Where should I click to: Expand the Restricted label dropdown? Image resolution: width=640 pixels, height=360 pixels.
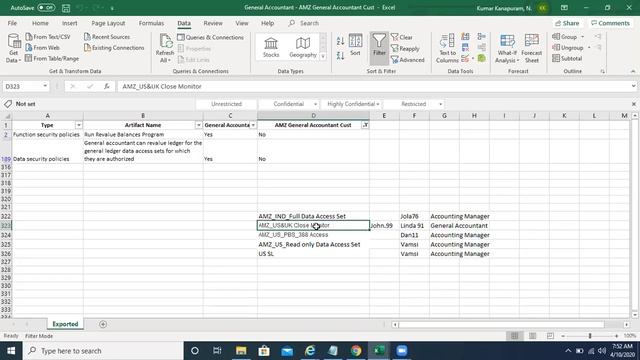pyautogui.click(x=440, y=104)
